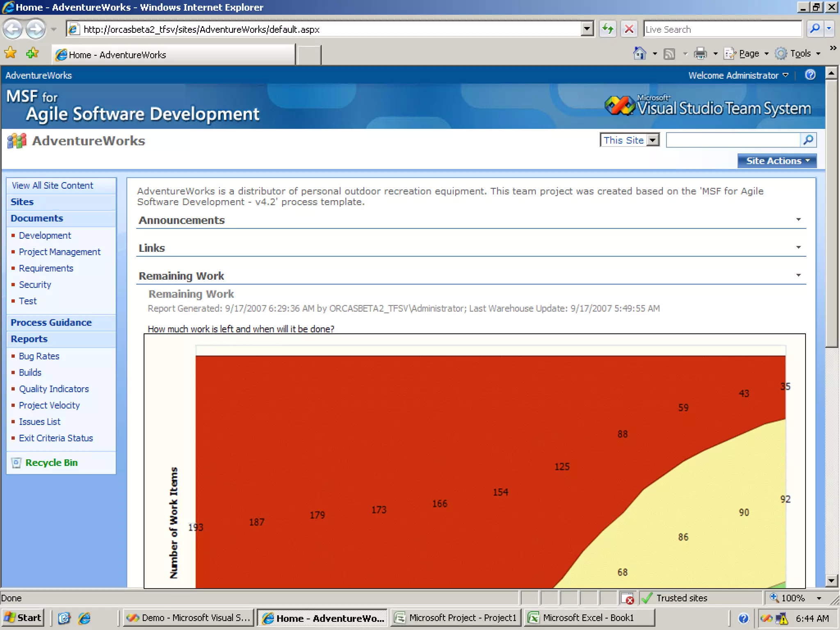Open the Page menu
The image size is (840, 630).
point(749,53)
